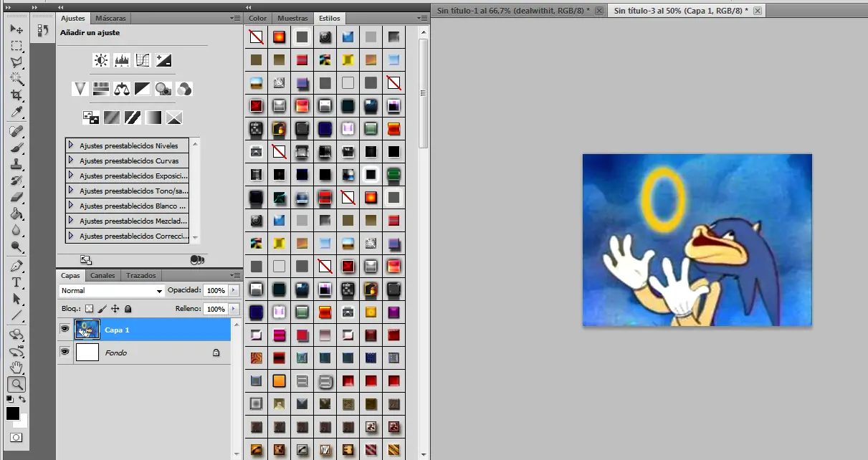Open the Sin título-1 document tab

[x=513, y=11]
